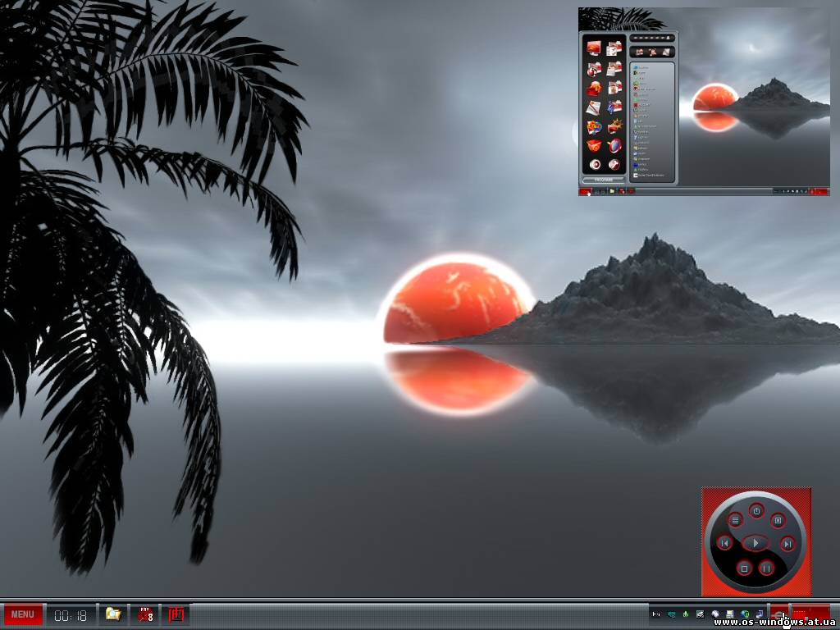840x630 pixels.
Task: Click the 00:18 taskbar clock
Action: pos(71,616)
